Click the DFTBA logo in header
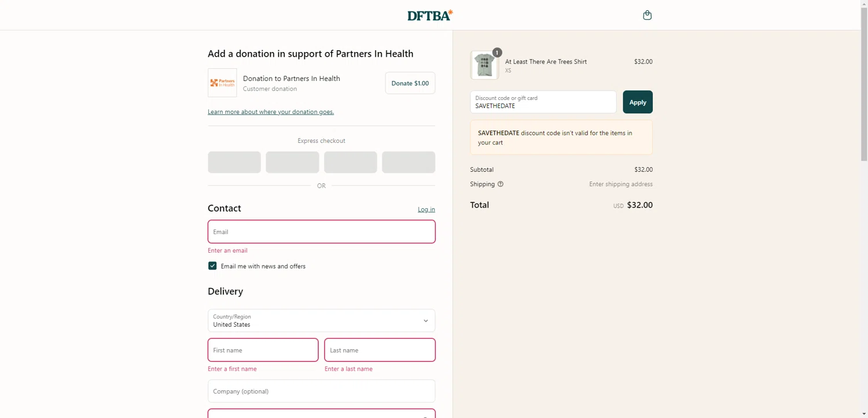This screenshot has height=418, width=868. tap(430, 16)
